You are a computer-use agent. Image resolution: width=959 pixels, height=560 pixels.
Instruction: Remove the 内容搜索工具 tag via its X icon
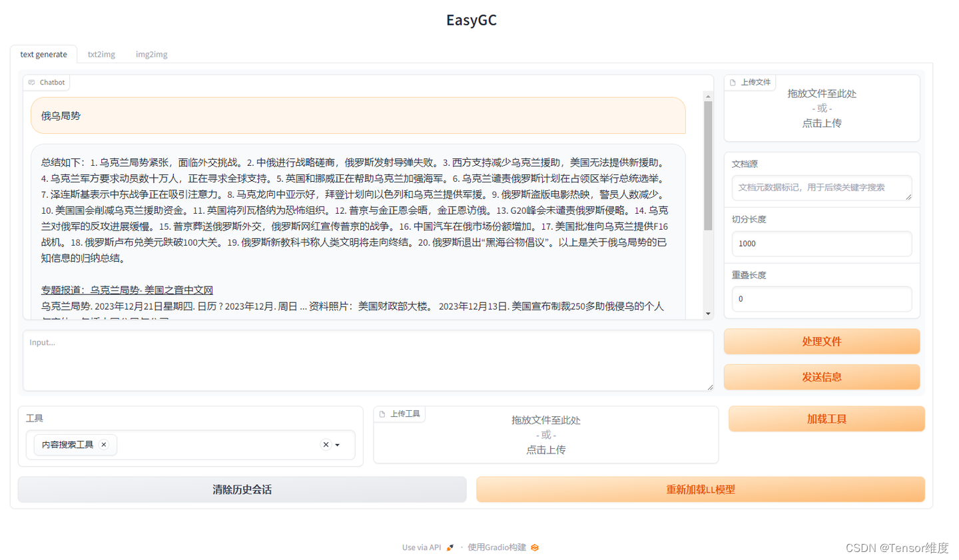103,444
